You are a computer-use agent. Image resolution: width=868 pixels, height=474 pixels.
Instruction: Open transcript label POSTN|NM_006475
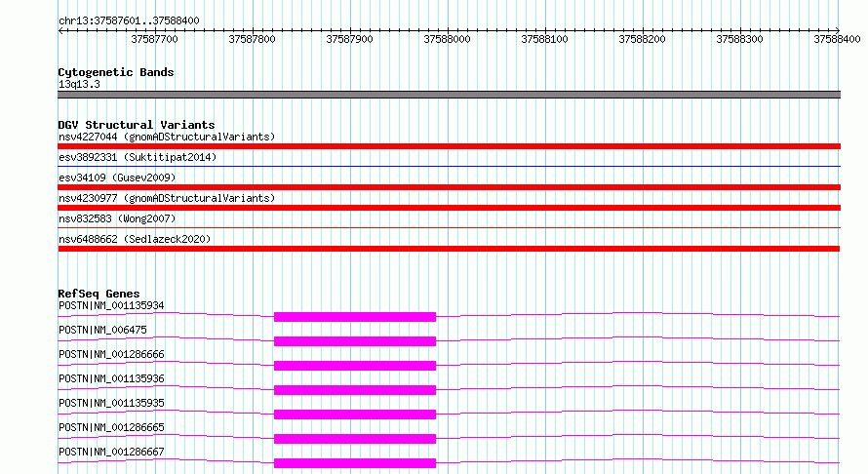click(x=102, y=330)
